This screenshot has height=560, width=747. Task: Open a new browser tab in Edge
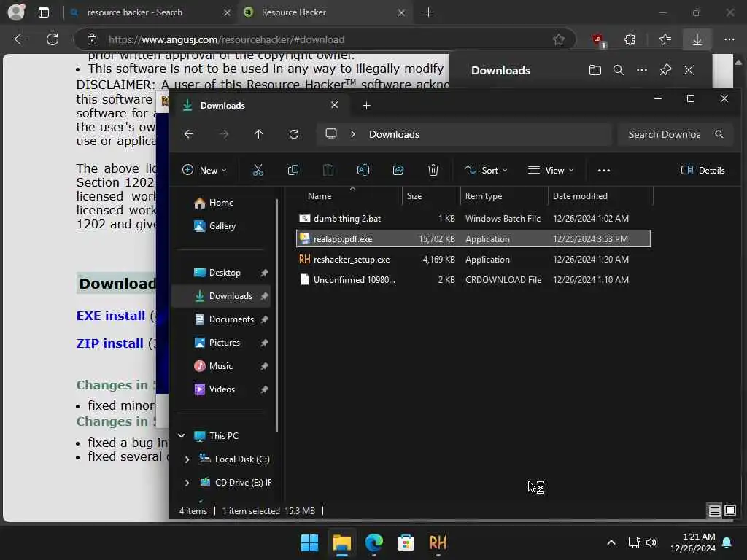pos(428,12)
